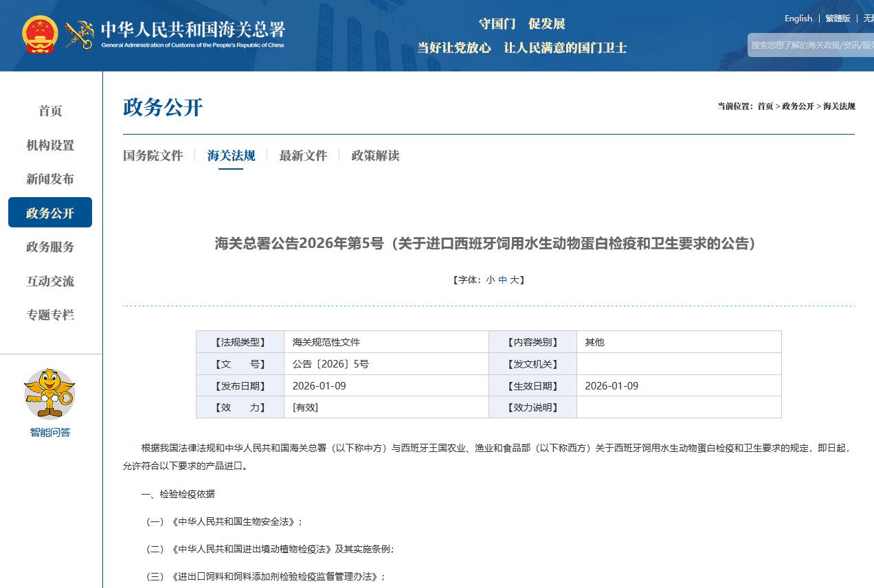Open 专题专栏 in the left sidebar
The image size is (874, 588).
50,315
